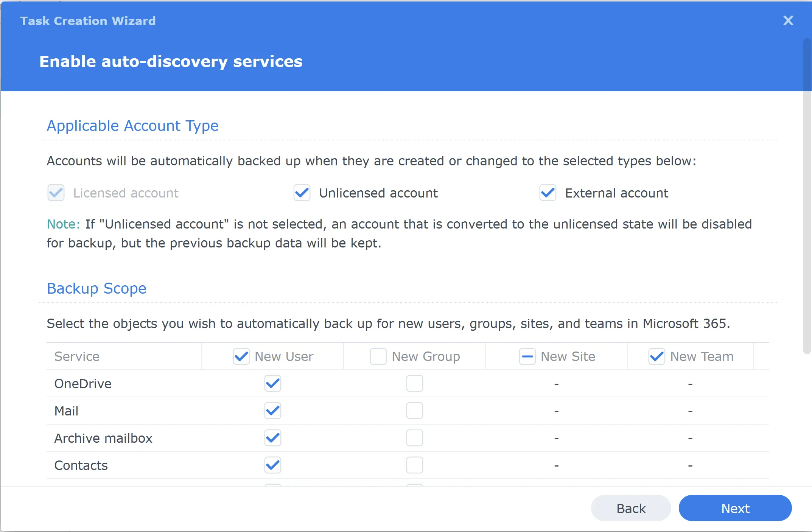Click the External account label text
The height and width of the screenshot is (532, 812).
[x=616, y=193]
